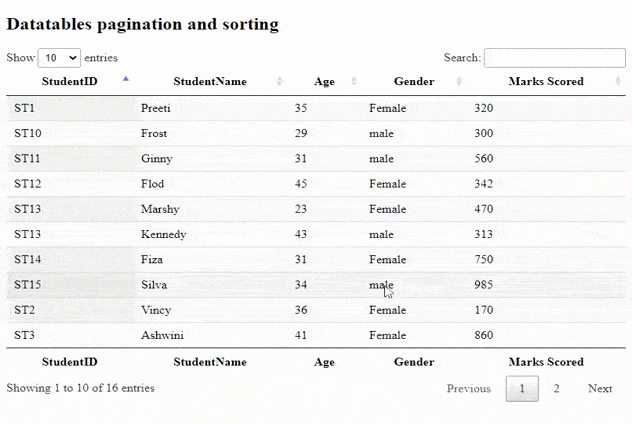This screenshot has width=632, height=424.
Task: Sort by Marks Scored column header
Action: [545, 82]
